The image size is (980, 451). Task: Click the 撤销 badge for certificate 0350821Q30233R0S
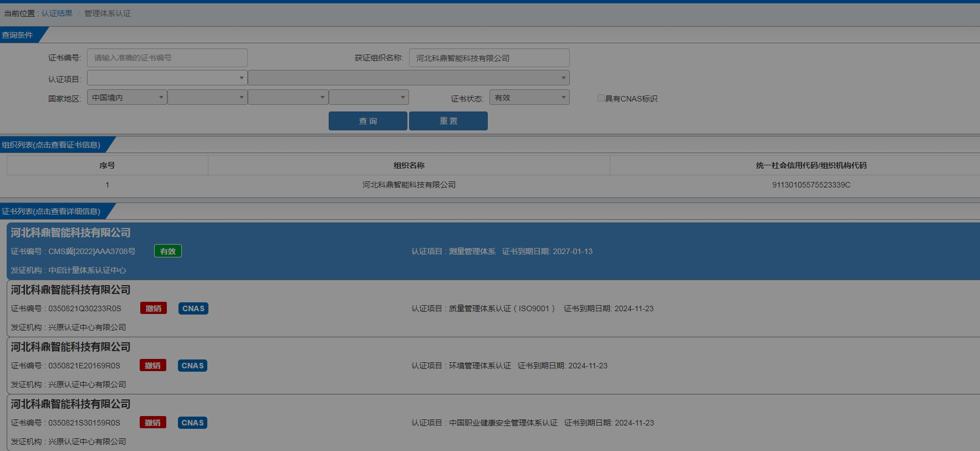point(154,308)
